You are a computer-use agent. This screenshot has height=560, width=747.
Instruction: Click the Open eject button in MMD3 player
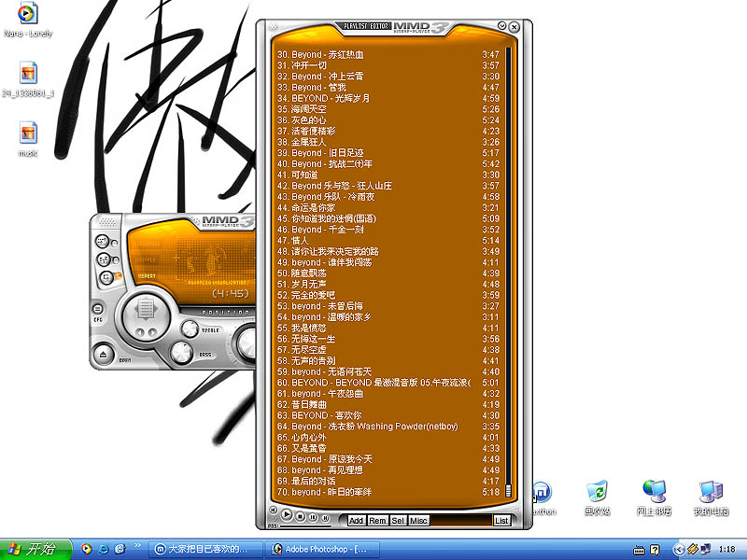103,354
